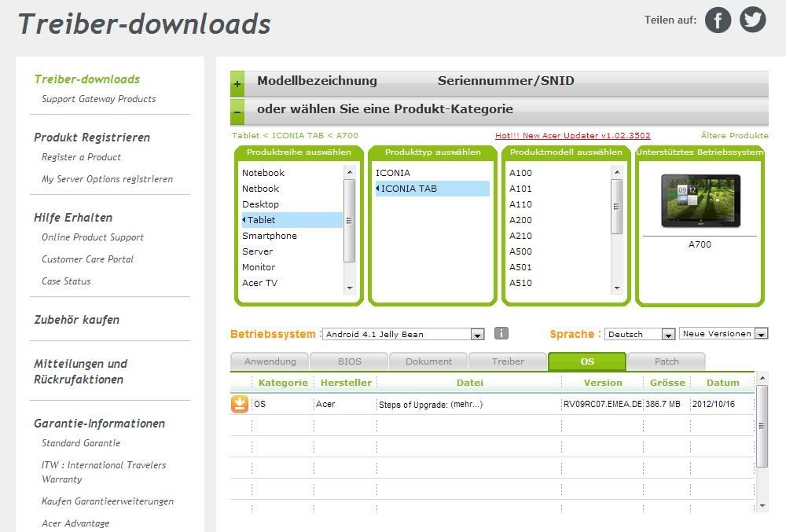Open Kaufen Garantieerweiterungen link
This screenshot has height=532, width=786.
tap(108, 501)
